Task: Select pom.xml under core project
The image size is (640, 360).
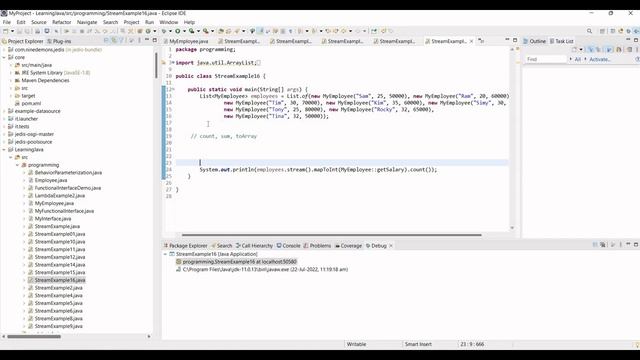Action: coord(31,104)
